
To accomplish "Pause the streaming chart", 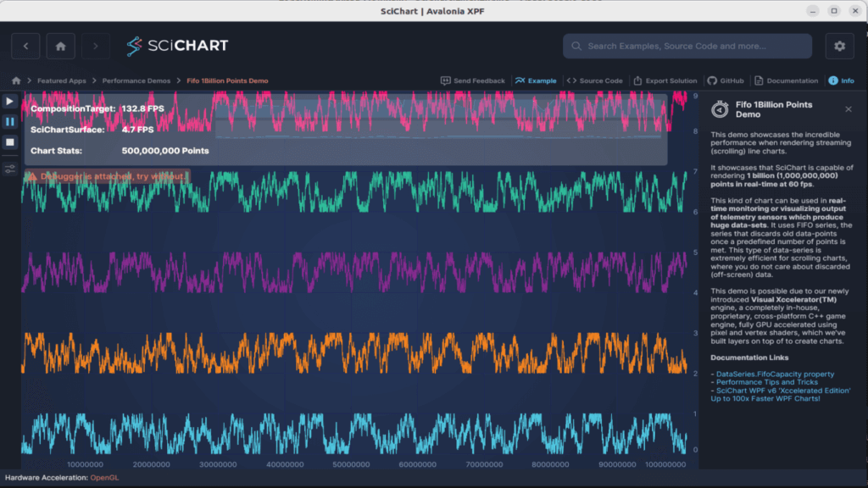I will coord(10,122).
